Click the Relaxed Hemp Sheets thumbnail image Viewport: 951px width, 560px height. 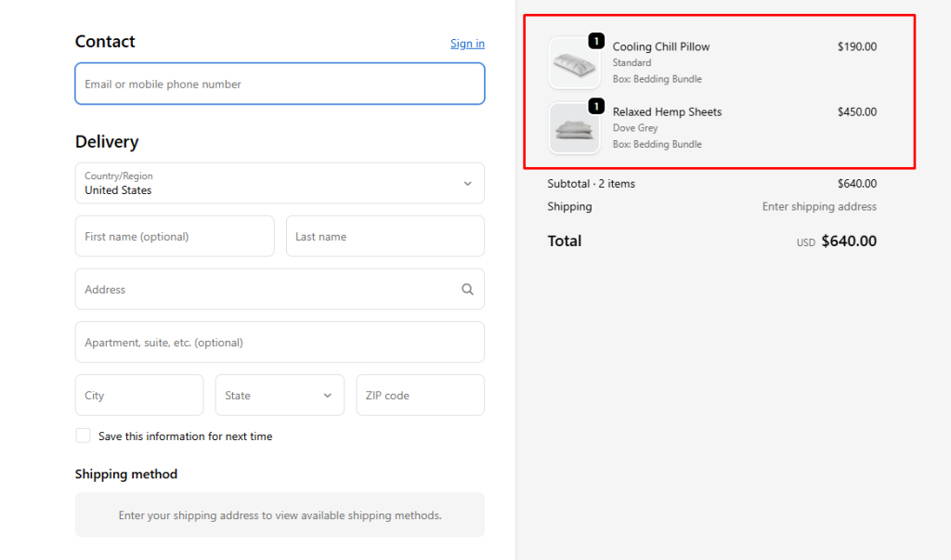tap(573, 129)
